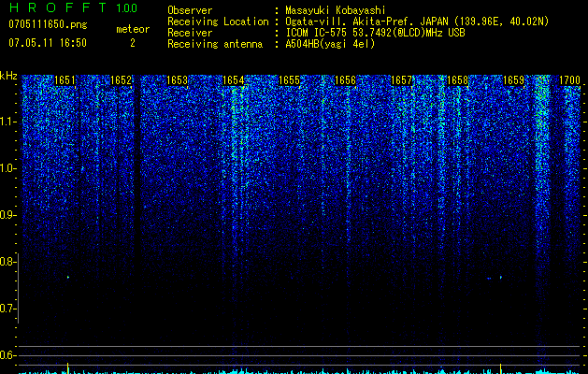
Task: Click the meteor count label
Action: (x=133, y=29)
